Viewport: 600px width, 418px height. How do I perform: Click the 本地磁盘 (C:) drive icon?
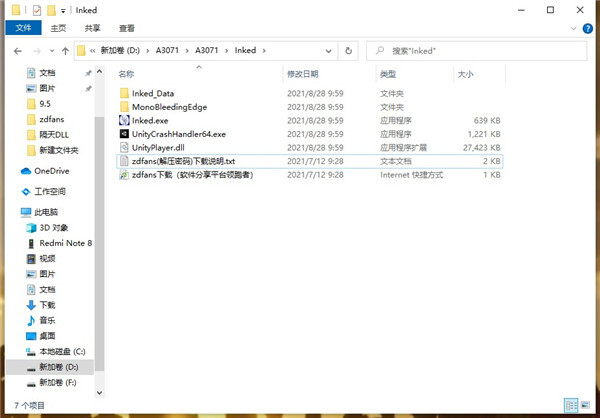(x=31, y=351)
